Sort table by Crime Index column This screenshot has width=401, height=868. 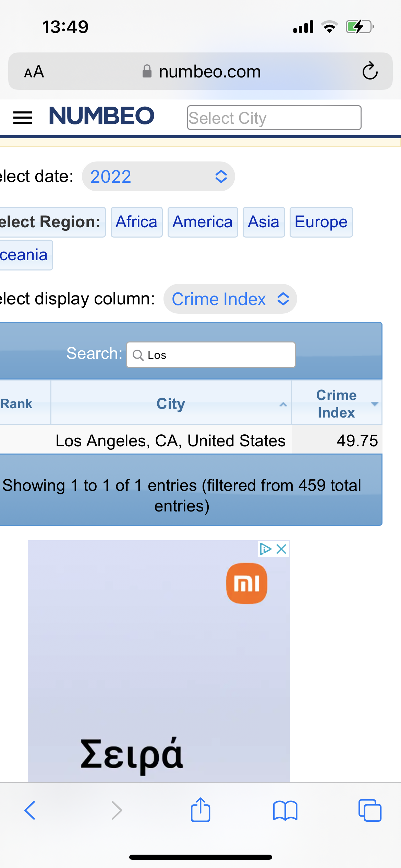coord(337,403)
